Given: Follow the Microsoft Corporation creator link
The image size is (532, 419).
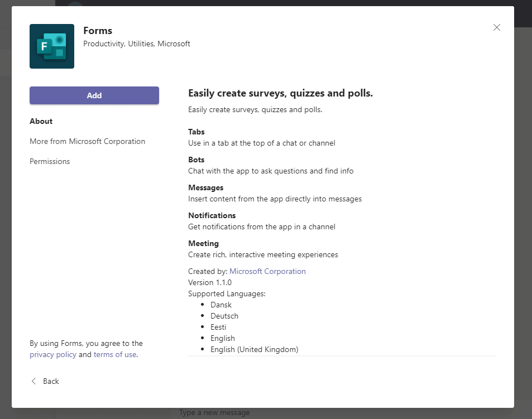Looking at the screenshot, I should [x=267, y=271].
